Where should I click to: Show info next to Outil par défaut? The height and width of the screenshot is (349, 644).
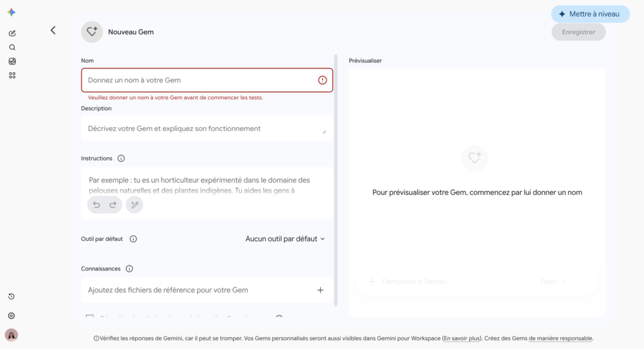pos(133,239)
